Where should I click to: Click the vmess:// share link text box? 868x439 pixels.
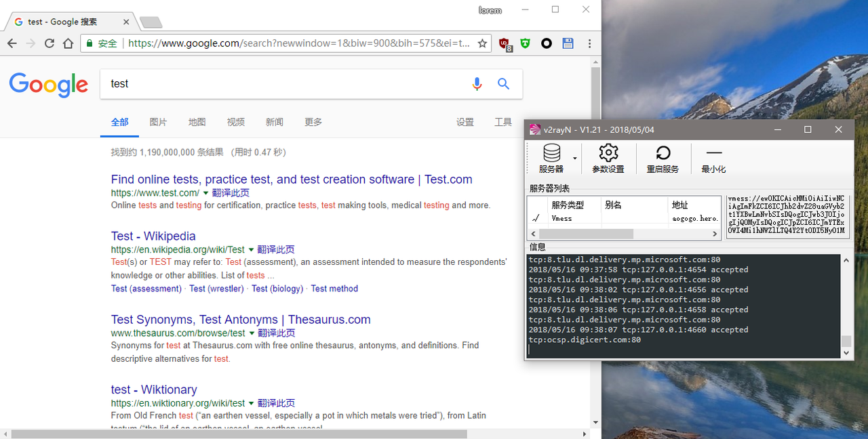coord(787,216)
